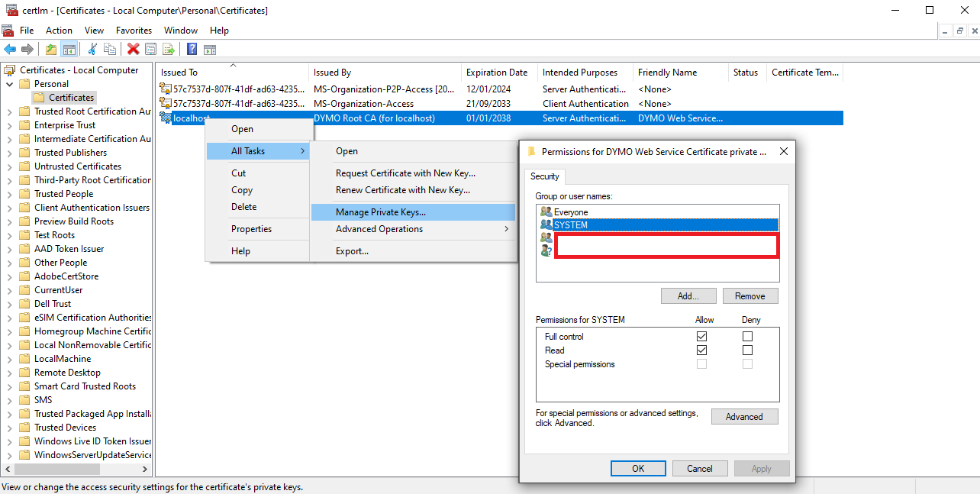Click the red Delete toolbar icon
Viewport: 980px width, 494px height.
[x=131, y=49]
